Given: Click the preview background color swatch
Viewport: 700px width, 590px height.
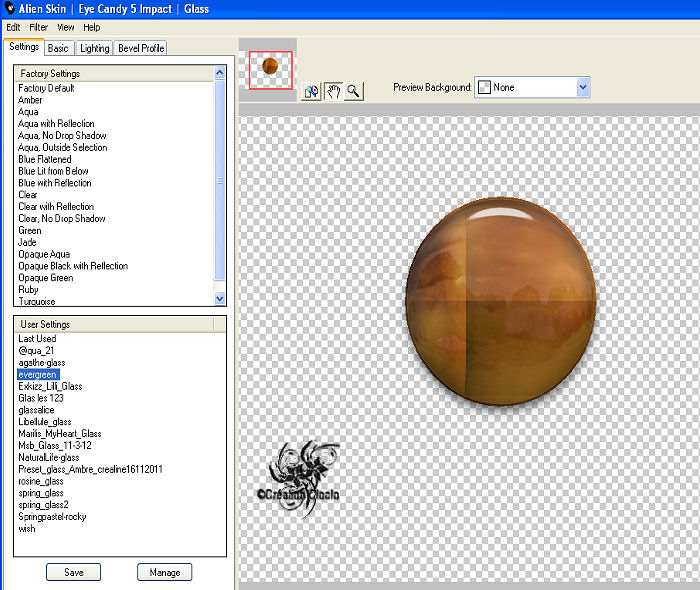Looking at the screenshot, I should (x=483, y=88).
